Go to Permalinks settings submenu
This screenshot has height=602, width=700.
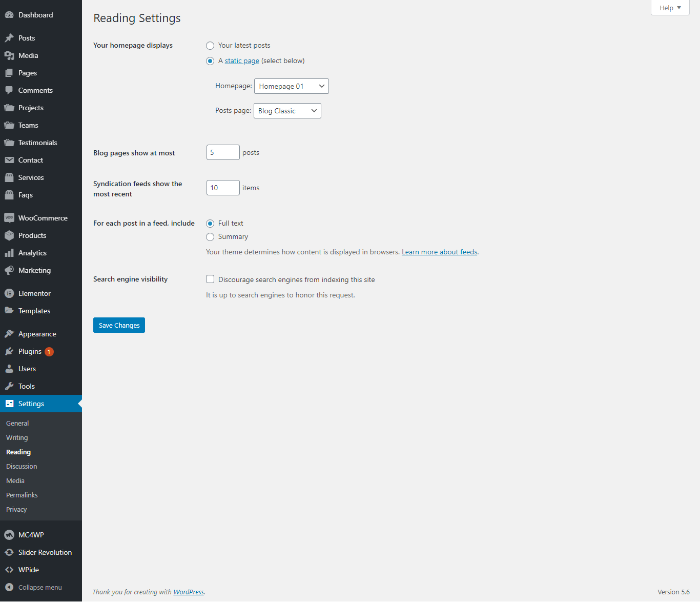(22, 495)
